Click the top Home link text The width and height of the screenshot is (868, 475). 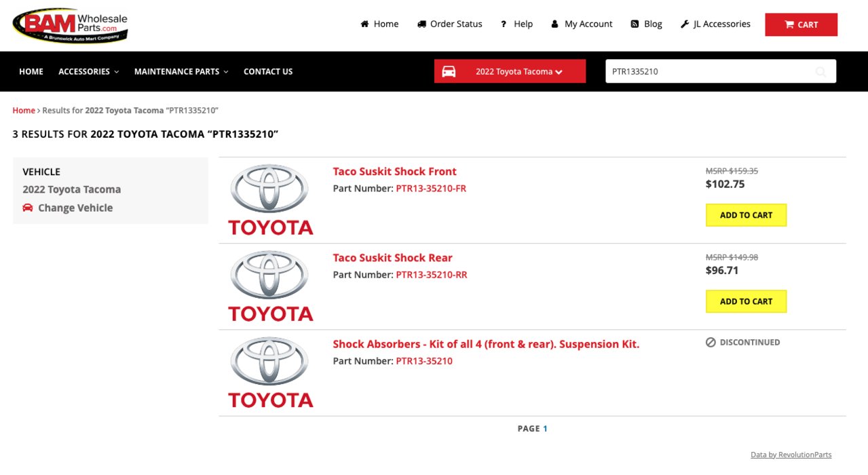[386, 24]
